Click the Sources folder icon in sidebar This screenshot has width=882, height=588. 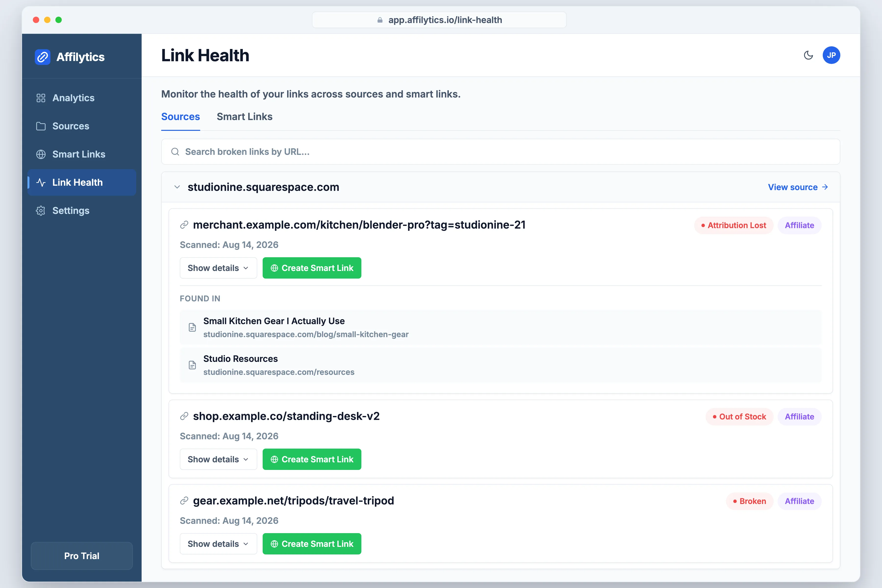(41, 126)
